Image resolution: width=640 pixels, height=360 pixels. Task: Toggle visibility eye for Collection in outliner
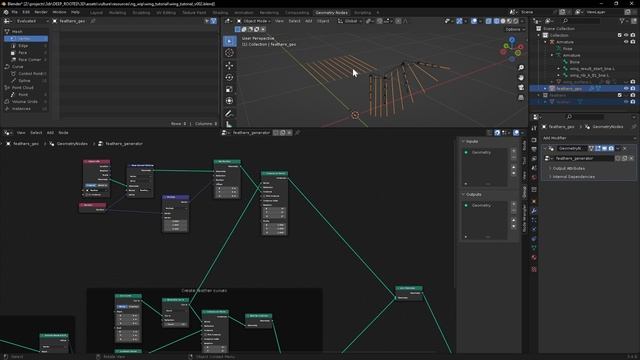click(626, 36)
